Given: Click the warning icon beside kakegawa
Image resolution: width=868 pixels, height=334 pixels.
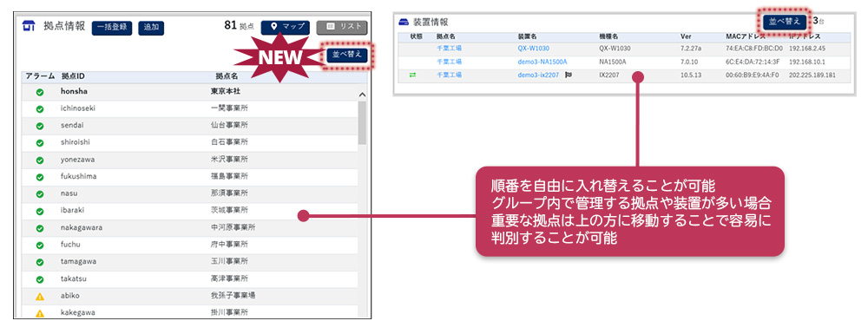Looking at the screenshot, I should click(x=40, y=313).
